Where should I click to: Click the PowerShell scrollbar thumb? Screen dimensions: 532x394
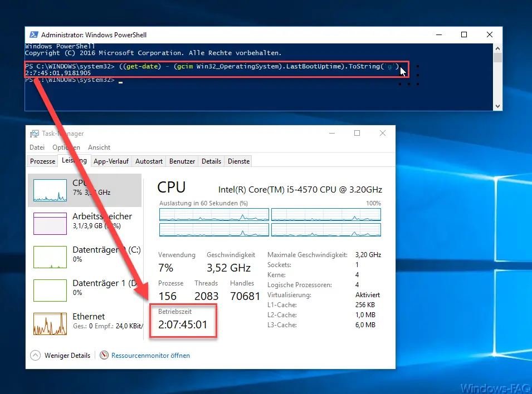tap(497, 57)
